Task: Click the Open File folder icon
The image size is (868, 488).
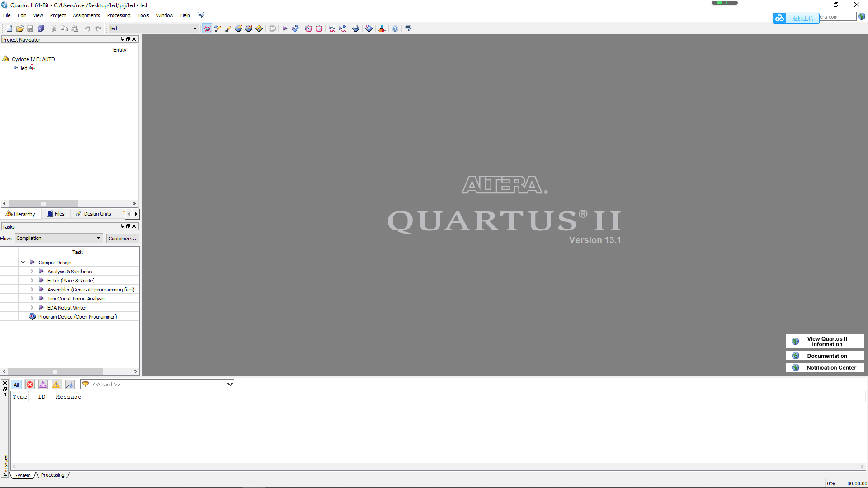Action: click(x=19, y=28)
